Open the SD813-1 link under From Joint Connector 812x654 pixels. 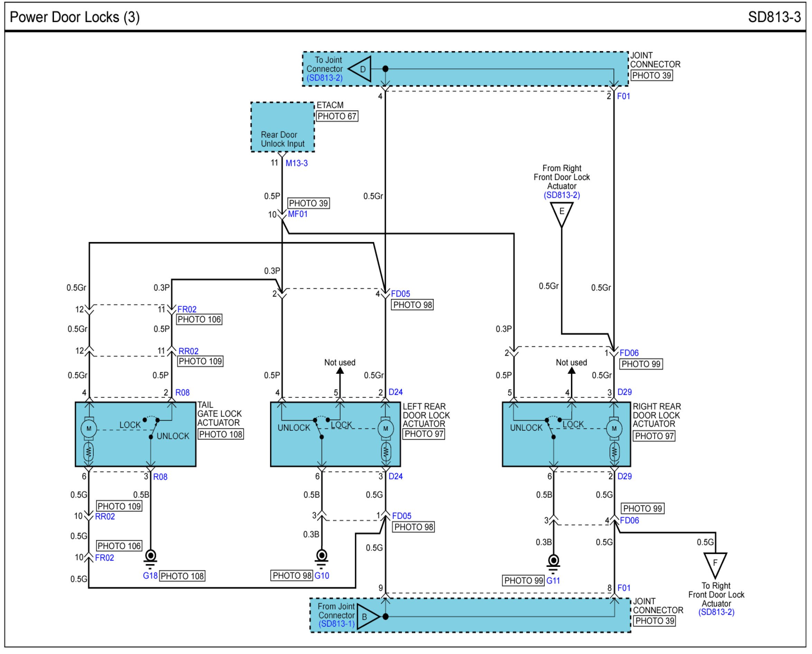(336, 624)
